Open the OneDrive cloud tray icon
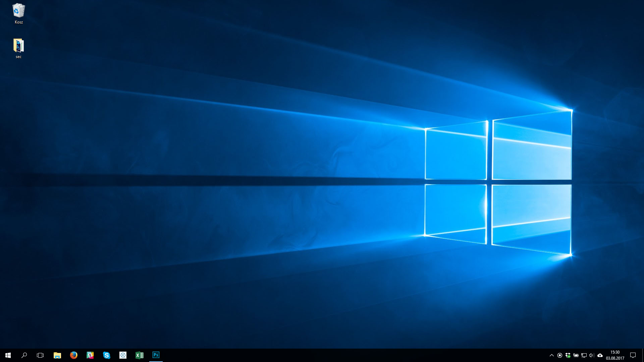This screenshot has height=362, width=644. pos(600,355)
